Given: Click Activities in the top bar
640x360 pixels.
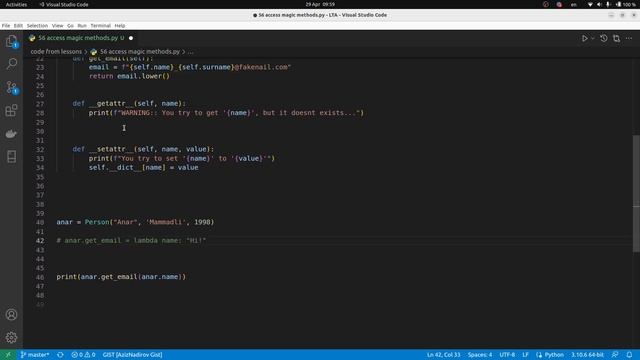Looking at the screenshot, I should click(x=16, y=4).
